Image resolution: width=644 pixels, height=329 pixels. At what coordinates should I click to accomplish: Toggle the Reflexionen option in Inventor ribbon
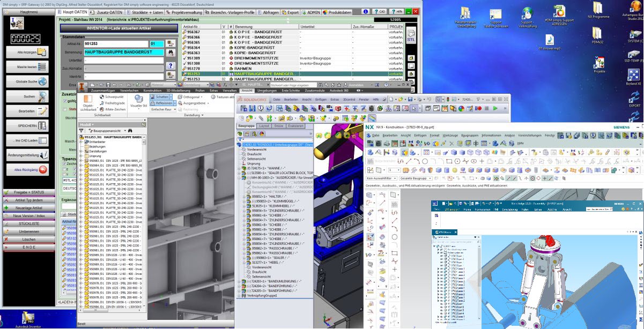[x=161, y=103]
